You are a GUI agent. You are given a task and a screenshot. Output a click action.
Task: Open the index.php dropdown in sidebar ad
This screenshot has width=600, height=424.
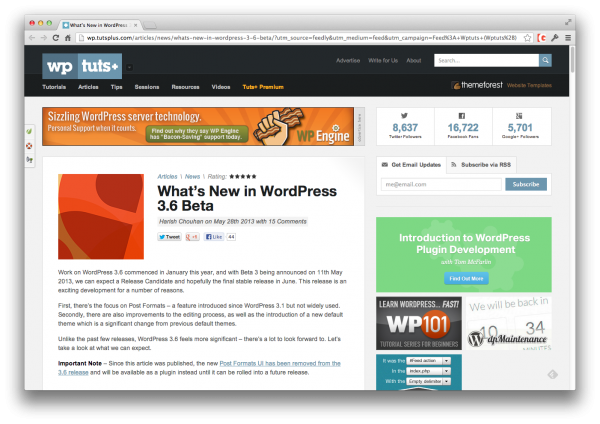pos(430,372)
